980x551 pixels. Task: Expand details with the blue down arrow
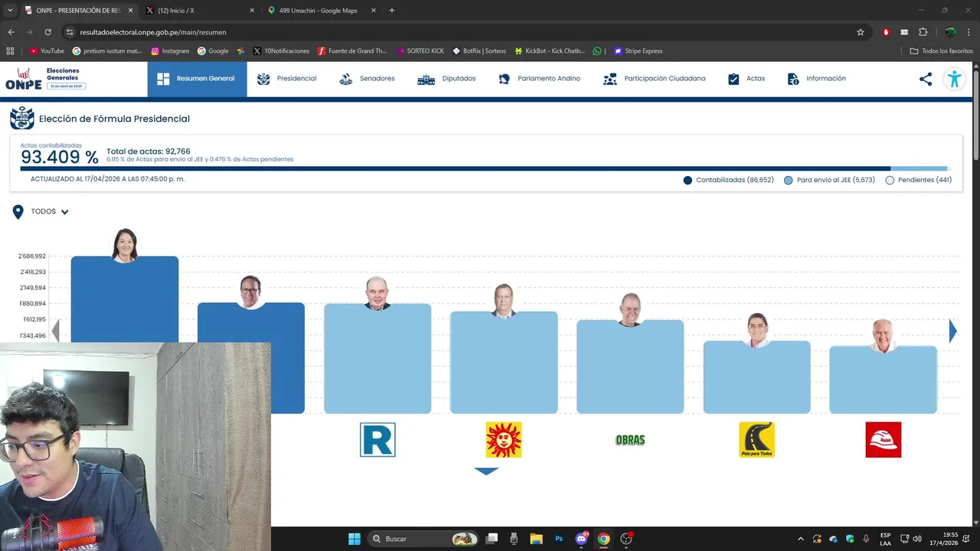click(x=486, y=471)
